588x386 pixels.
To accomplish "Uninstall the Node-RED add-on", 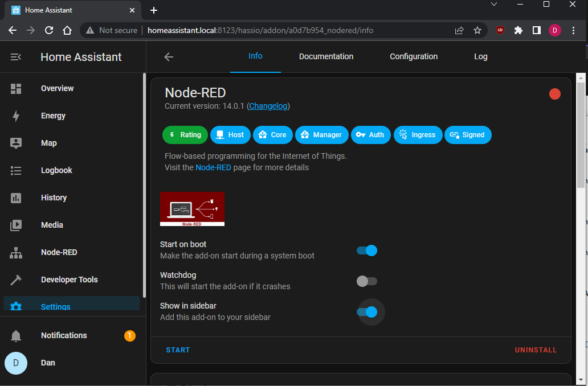I will 536,350.
